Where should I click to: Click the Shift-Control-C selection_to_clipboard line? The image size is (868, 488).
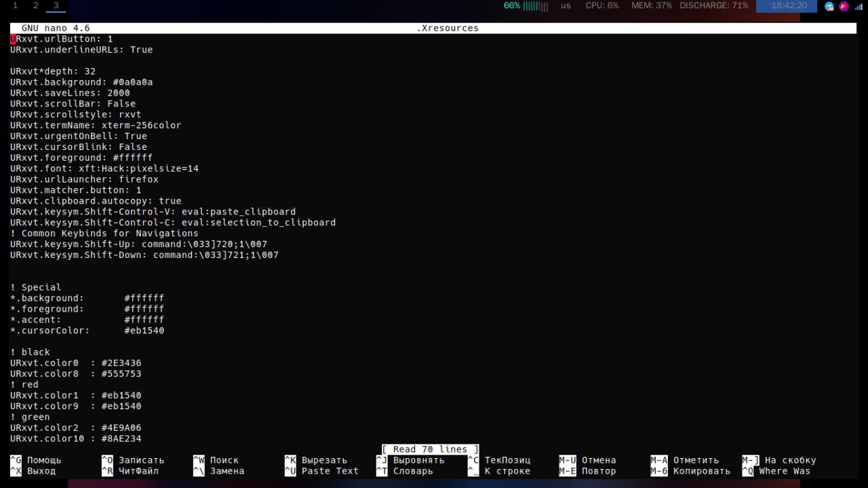pos(173,223)
